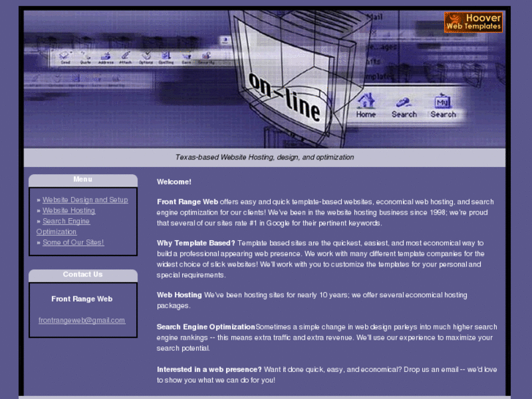
Task: Click the bold 'Search Engine Optimization' paragraph heading
Action: coord(206,327)
